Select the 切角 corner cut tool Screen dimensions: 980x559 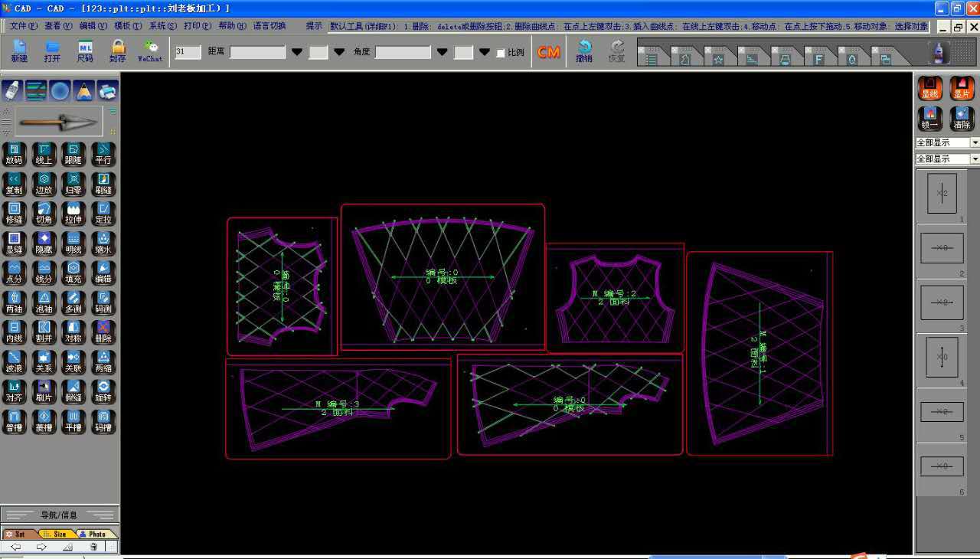pyautogui.click(x=44, y=214)
